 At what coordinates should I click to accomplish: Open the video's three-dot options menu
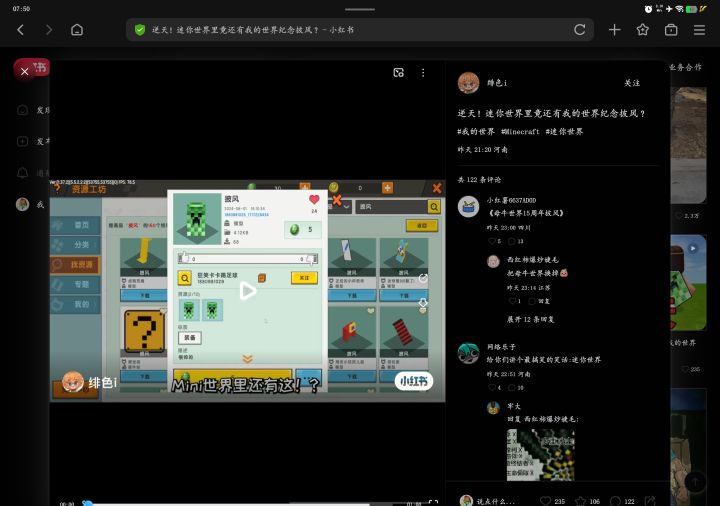pos(423,73)
